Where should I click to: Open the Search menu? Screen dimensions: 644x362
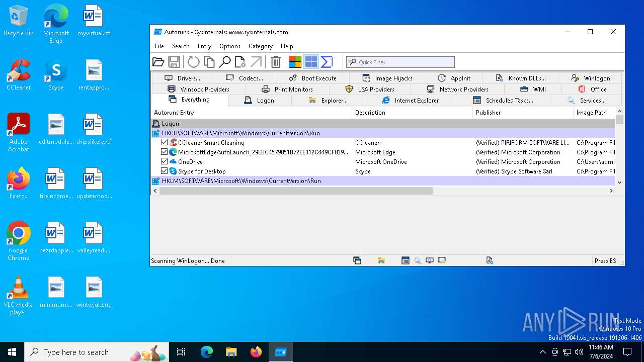click(181, 46)
